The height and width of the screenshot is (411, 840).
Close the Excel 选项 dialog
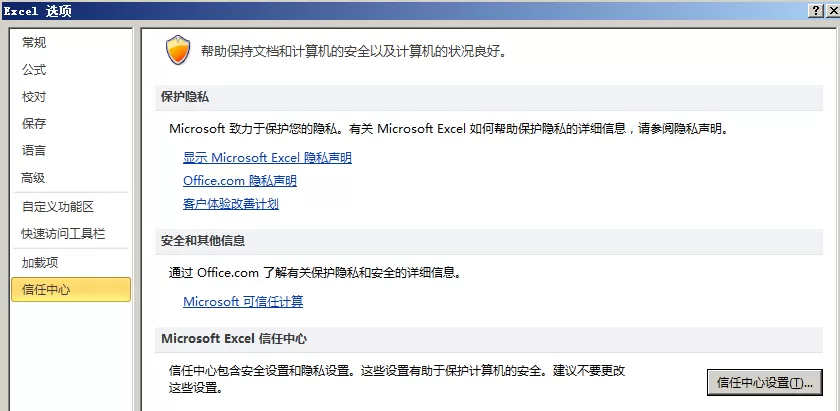[832, 10]
